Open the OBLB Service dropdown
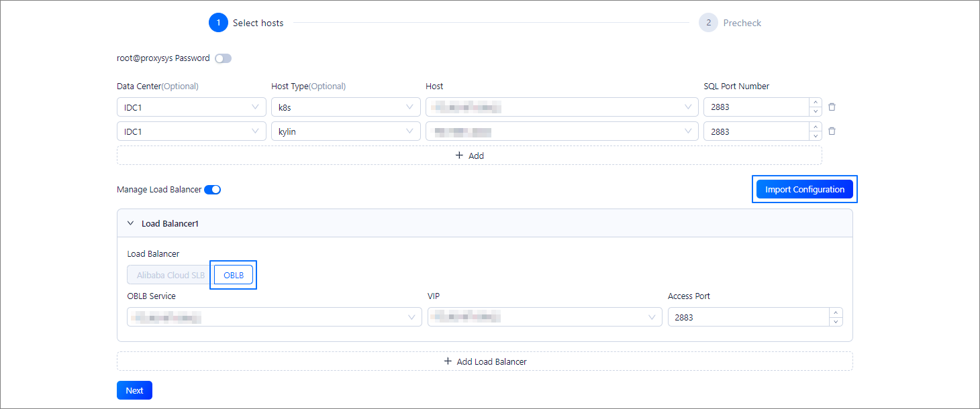The width and height of the screenshot is (980, 409). pos(274,317)
